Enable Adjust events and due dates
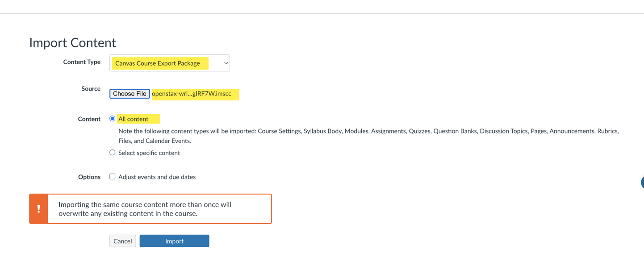The image size is (644, 274). (112, 176)
